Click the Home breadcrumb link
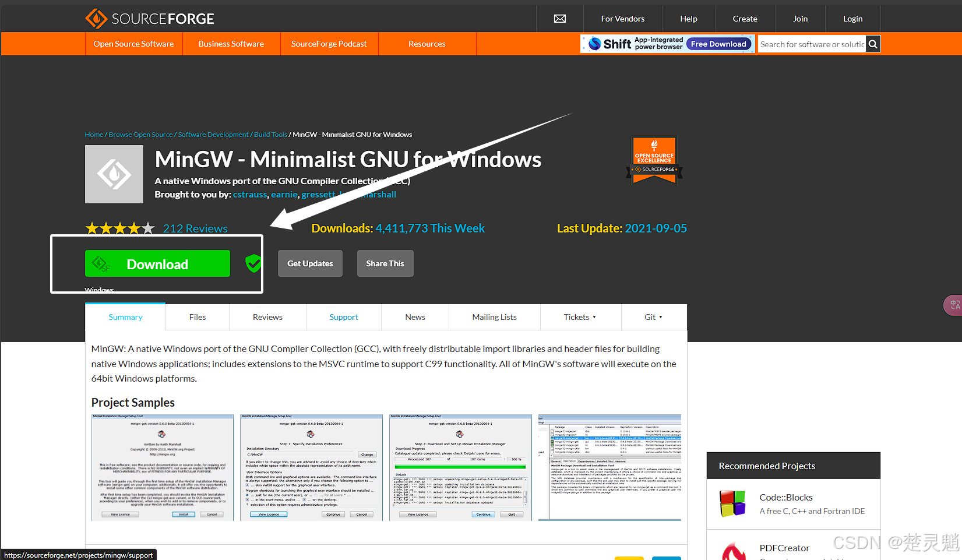This screenshot has width=962, height=560. 94,135
